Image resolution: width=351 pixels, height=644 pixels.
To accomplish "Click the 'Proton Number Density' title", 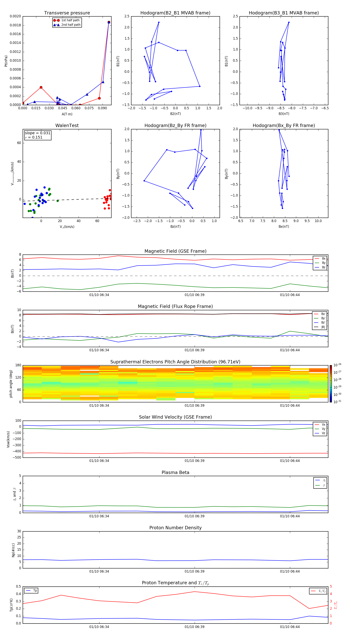I will pyautogui.click(x=175, y=528).
